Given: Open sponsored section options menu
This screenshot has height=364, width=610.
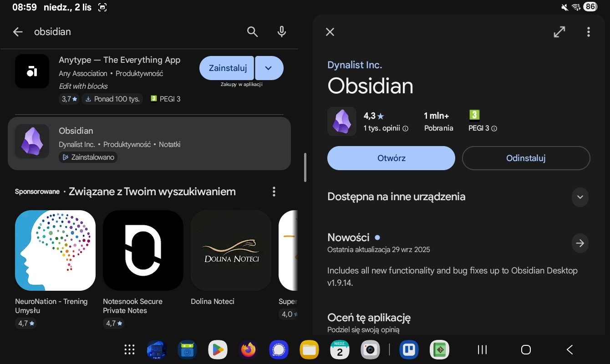Looking at the screenshot, I should pos(274,192).
